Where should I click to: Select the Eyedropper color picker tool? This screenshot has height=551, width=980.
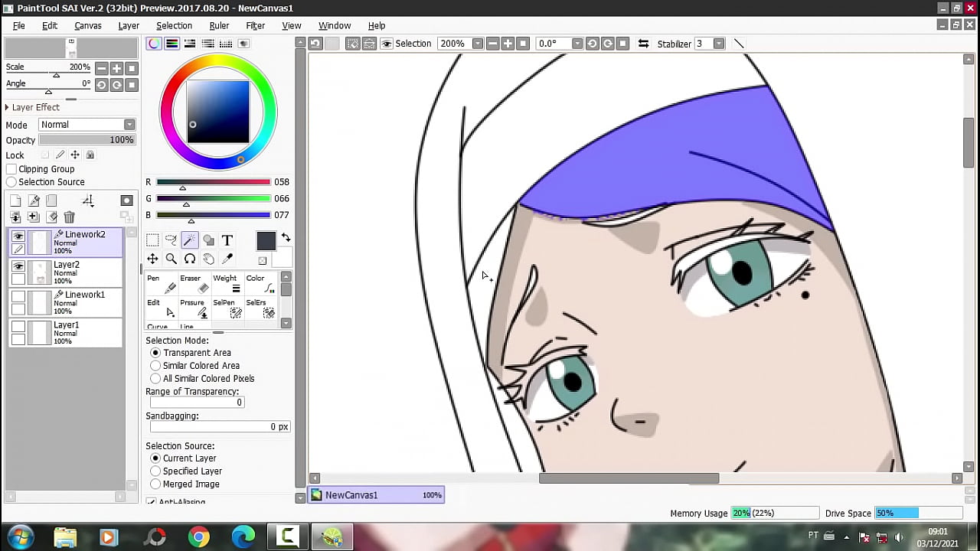coord(227,259)
